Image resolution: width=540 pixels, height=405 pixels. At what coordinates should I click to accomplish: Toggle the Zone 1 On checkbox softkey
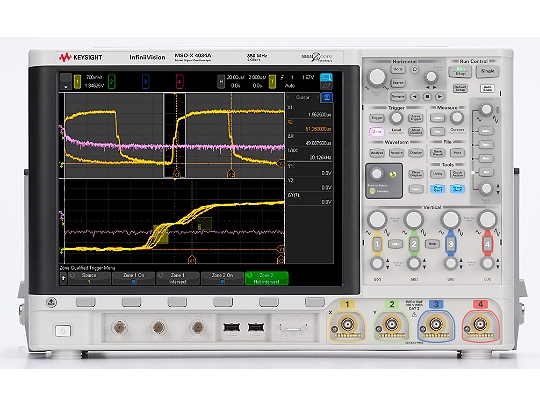(134, 278)
